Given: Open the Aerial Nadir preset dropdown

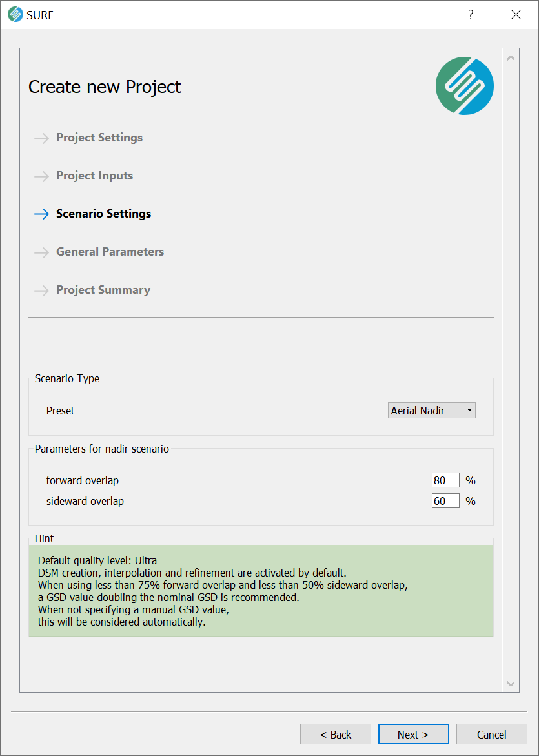Looking at the screenshot, I should click(431, 411).
